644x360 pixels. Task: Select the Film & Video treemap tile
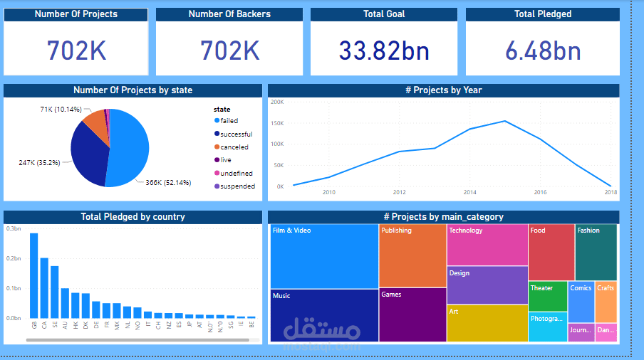(324, 256)
